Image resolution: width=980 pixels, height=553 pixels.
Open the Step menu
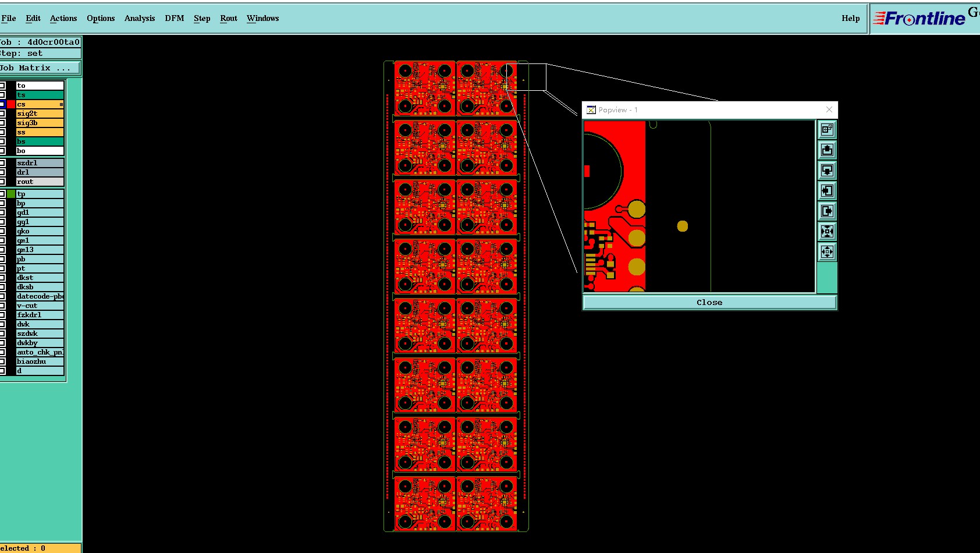tap(202, 18)
